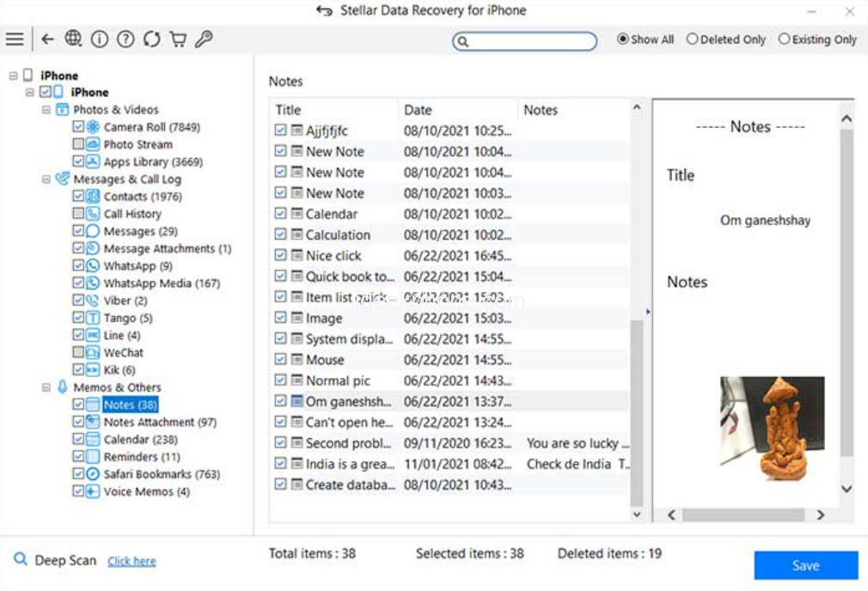Sort notes by Date column header

point(419,110)
